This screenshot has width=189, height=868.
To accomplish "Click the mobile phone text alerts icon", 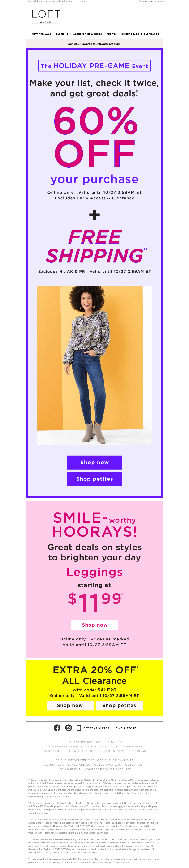I will pyautogui.click(x=79, y=728).
